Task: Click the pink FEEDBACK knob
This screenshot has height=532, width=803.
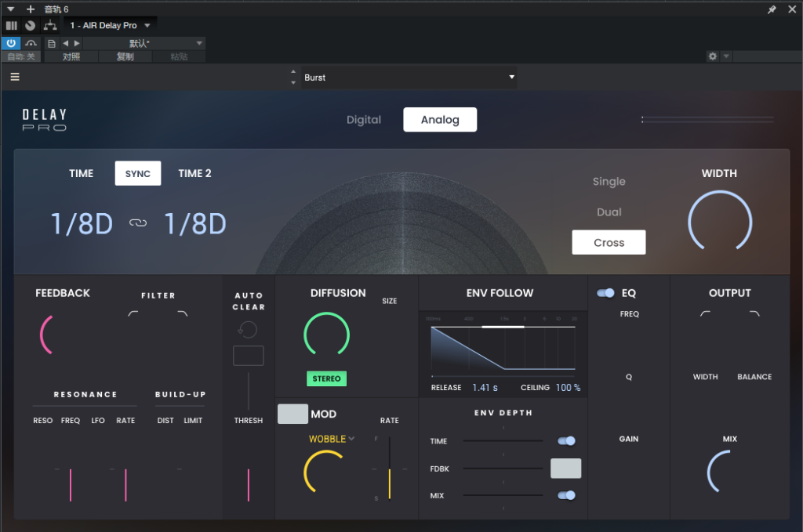Action: point(61,335)
